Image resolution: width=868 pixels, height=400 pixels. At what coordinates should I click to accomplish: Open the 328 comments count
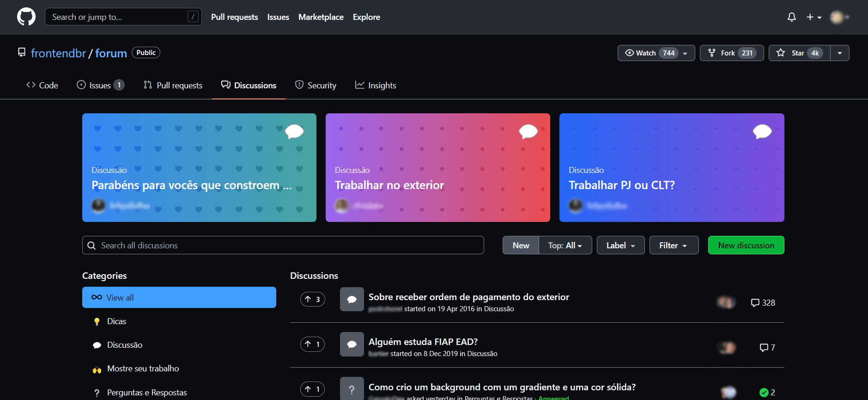763,302
